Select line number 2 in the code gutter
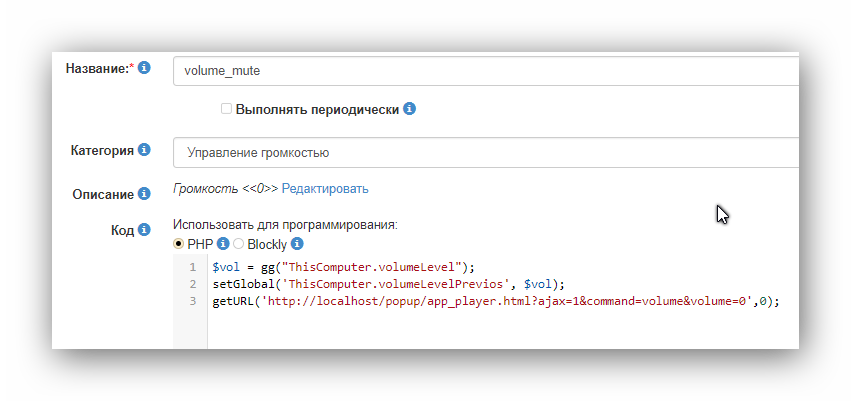The height and width of the screenshot is (401, 851). [192, 284]
